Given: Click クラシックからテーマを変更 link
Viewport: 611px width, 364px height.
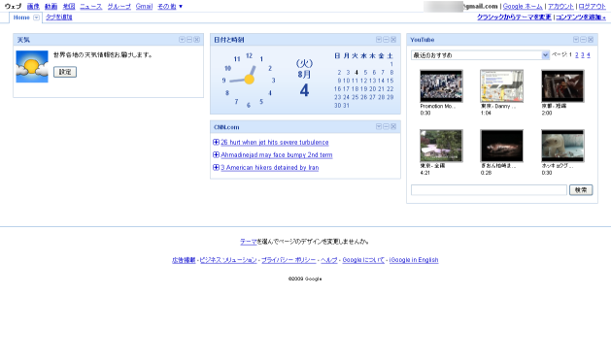Looking at the screenshot, I should point(514,17).
